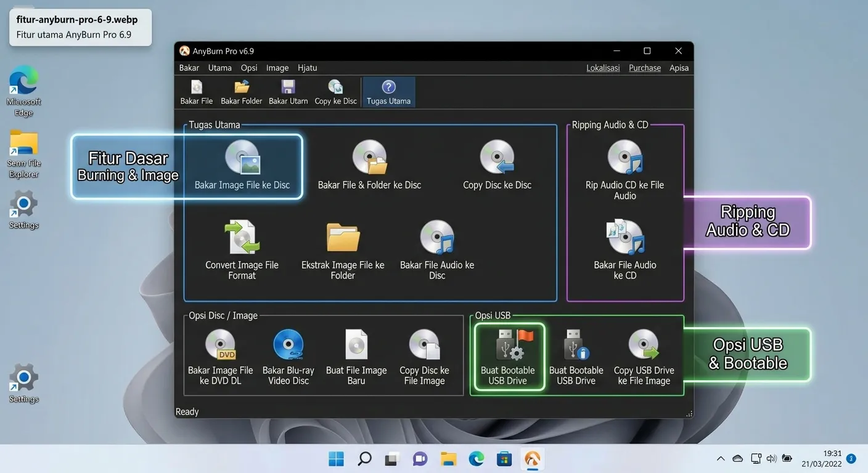868x473 pixels.
Task: Click the OneDrive cloud tray icon
Action: pos(737,459)
